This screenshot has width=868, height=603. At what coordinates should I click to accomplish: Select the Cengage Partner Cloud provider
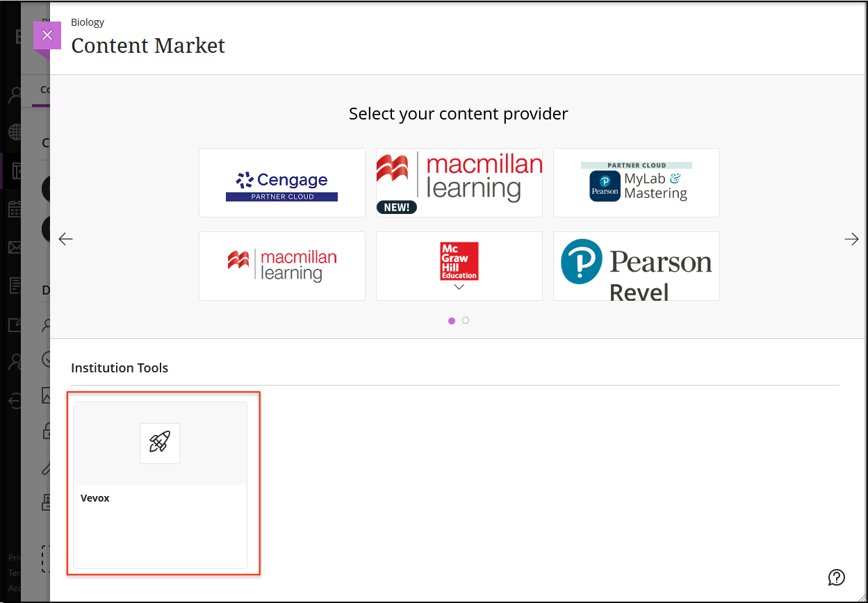(x=281, y=183)
